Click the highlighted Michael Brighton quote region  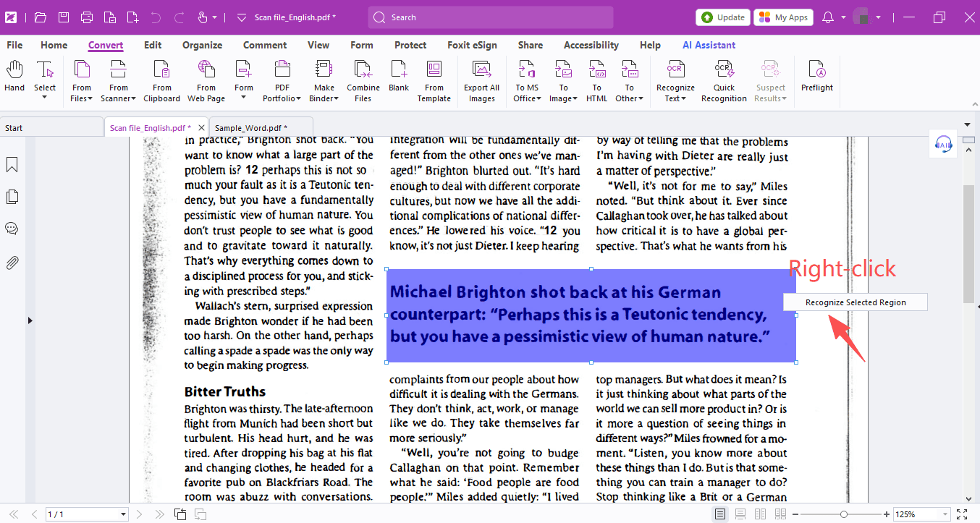point(591,315)
